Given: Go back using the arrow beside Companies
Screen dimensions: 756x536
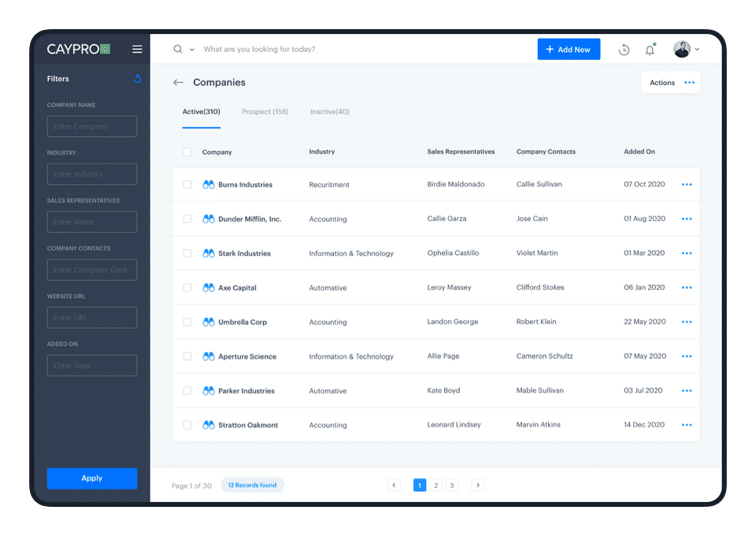Looking at the screenshot, I should (x=179, y=83).
